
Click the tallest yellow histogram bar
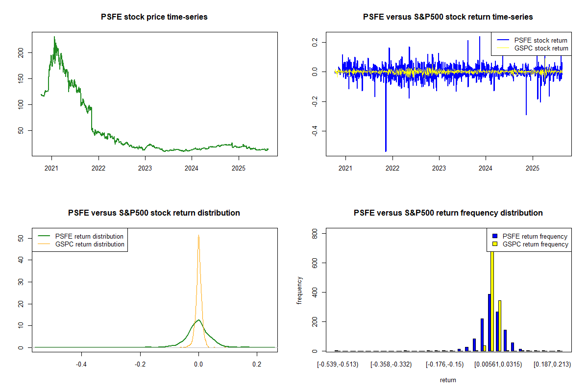click(x=492, y=299)
